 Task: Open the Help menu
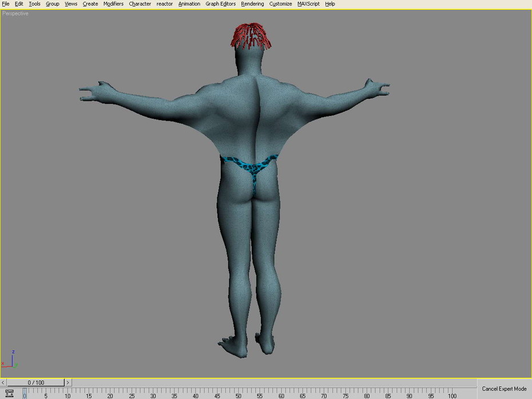(330, 4)
